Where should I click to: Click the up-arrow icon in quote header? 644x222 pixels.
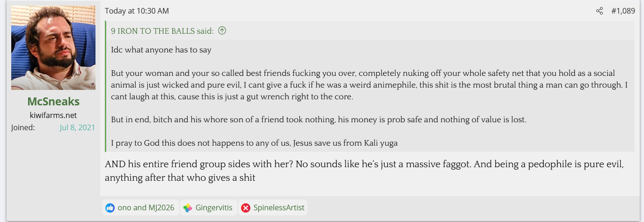222,31
